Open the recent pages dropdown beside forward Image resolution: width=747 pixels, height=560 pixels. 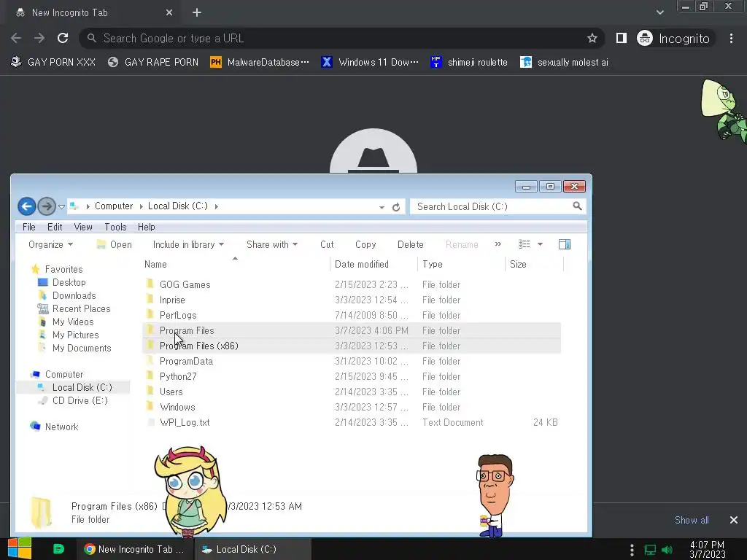point(61,206)
